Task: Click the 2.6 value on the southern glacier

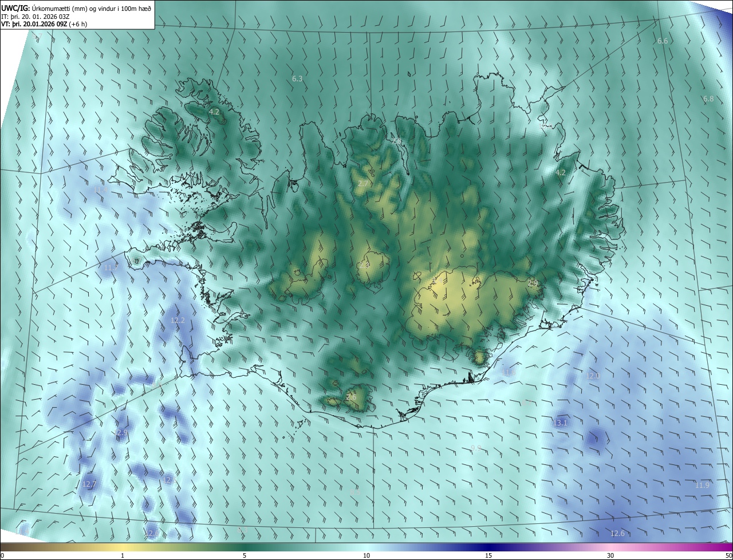Action: 351,397
